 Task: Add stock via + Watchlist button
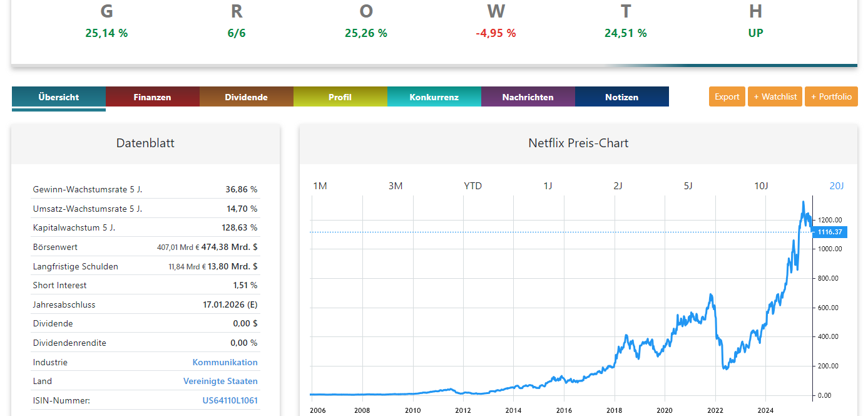pyautogui.click(x=775, y=96)
